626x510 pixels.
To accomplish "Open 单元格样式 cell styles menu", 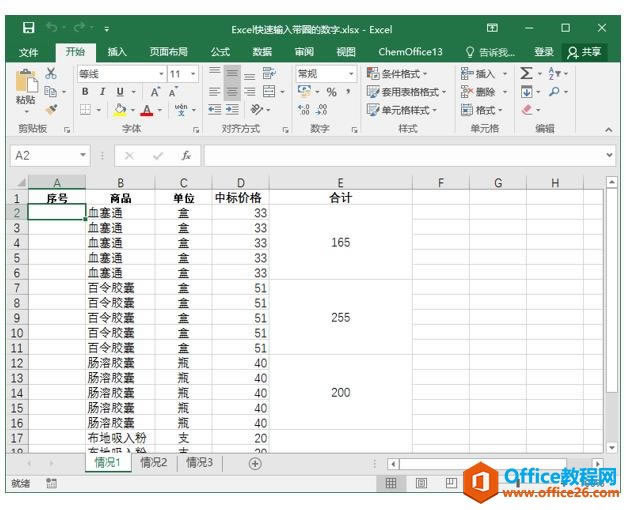I will (x=402, y=110).
